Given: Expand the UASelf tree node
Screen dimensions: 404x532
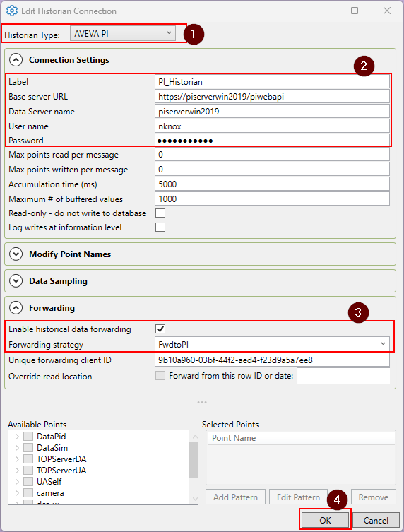Looking at the screenshot, I should coord(17,481).
